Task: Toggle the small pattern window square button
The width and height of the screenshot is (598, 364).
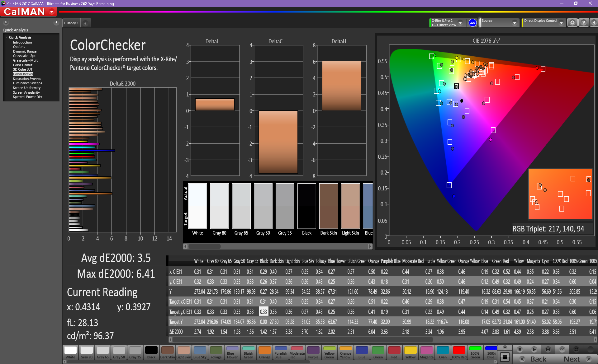Action: (505, 357)
